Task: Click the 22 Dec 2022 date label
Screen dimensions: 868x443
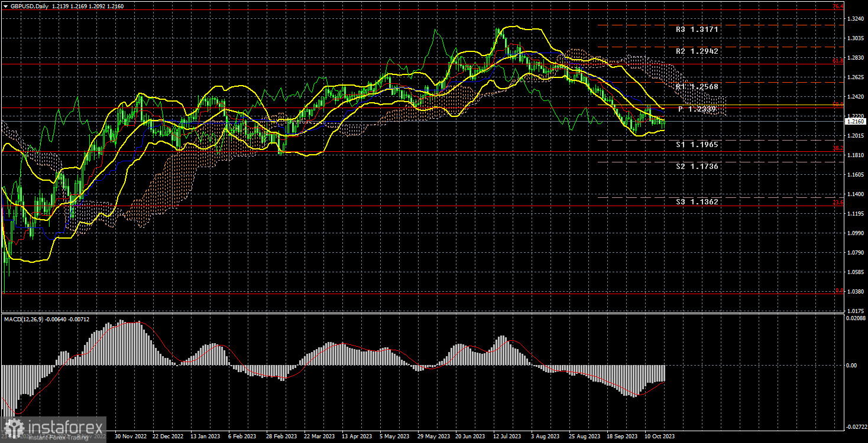Action: [x=168, y=437]
